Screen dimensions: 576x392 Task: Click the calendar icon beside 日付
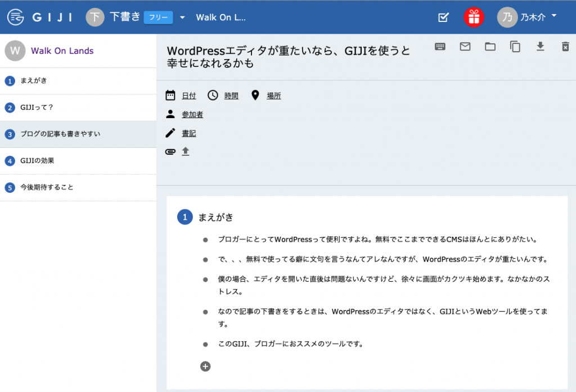click(170, 95)
